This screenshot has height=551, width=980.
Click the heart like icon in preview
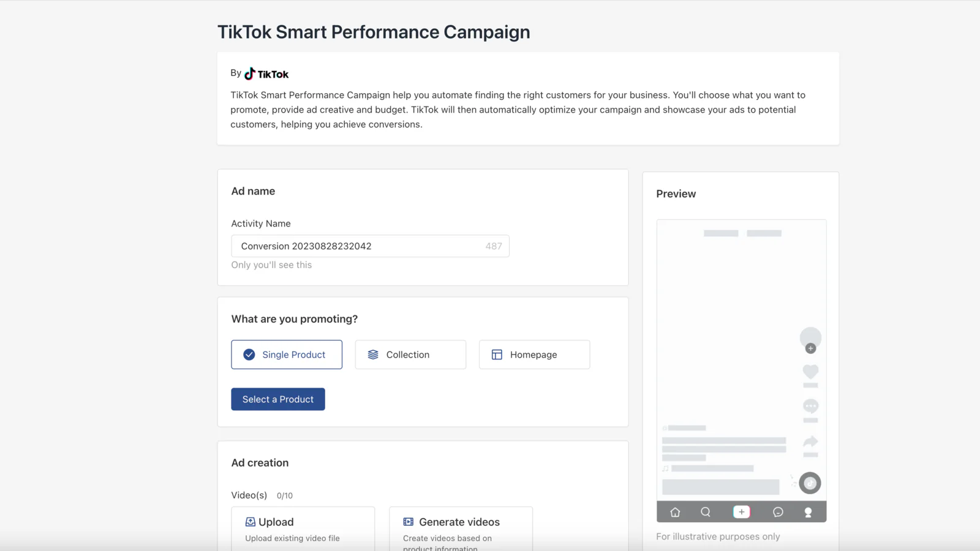pyautogui.click(x=810, y=371)
